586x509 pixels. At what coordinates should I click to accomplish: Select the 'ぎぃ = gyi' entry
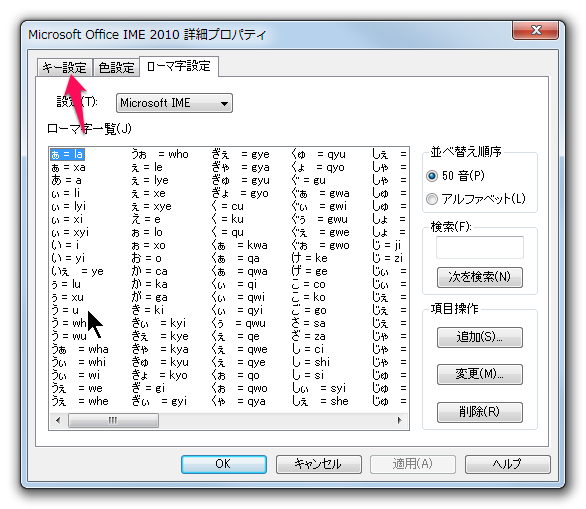159,401
